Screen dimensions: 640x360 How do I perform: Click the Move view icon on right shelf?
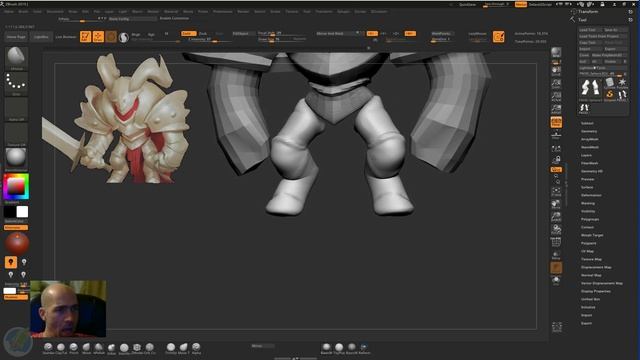pyautogui.click(x=556, y=204)
